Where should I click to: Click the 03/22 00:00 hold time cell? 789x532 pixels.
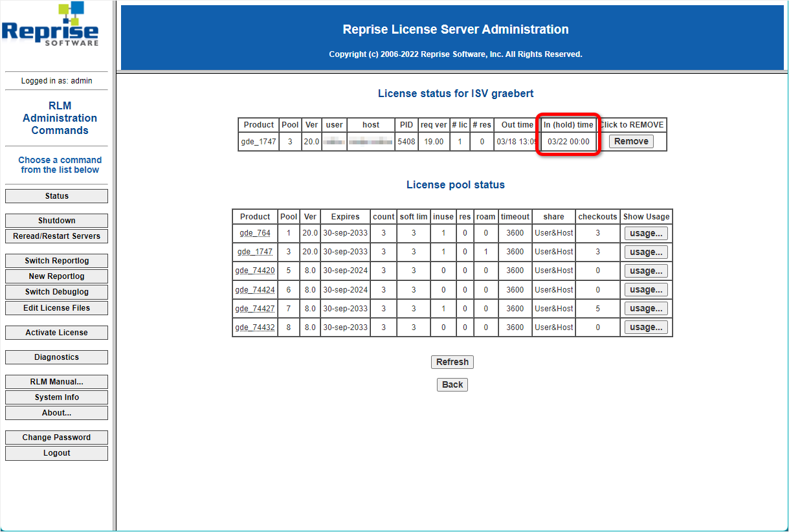coord(568,142)
